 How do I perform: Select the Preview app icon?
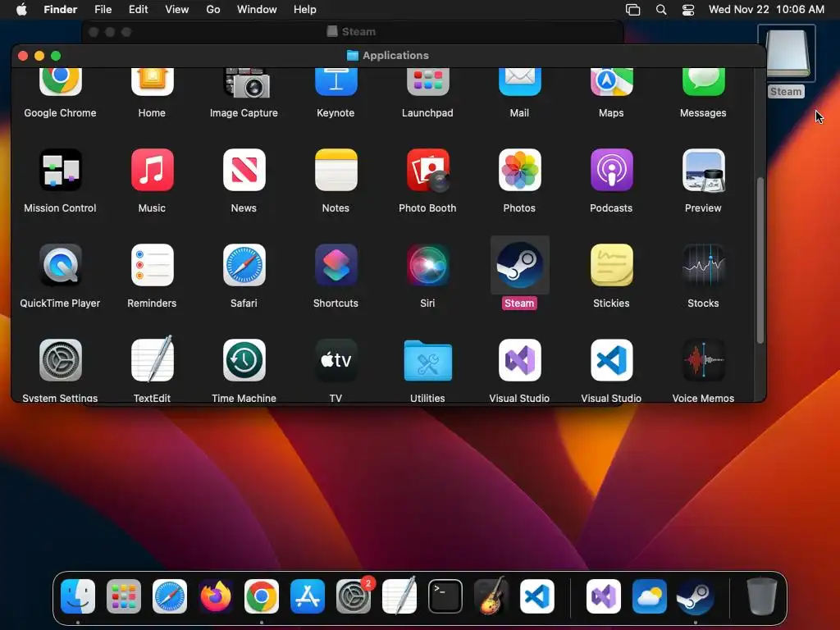(703, 171)
